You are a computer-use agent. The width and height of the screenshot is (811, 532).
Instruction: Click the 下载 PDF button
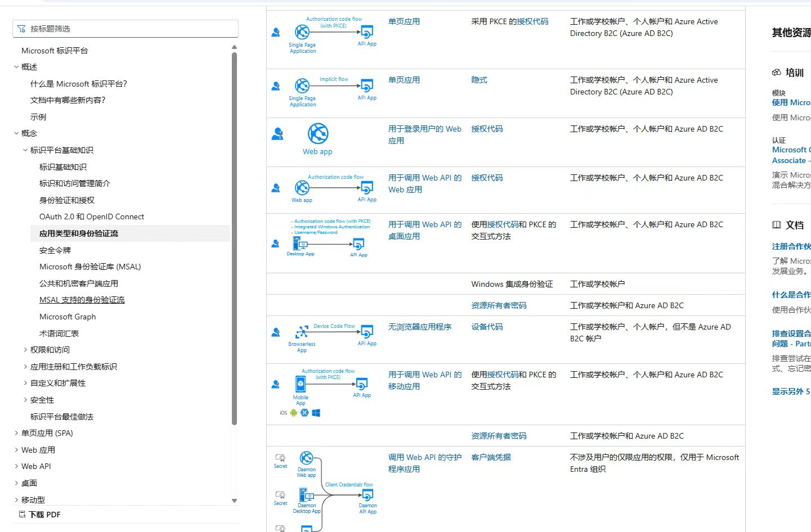coord(40,515)
